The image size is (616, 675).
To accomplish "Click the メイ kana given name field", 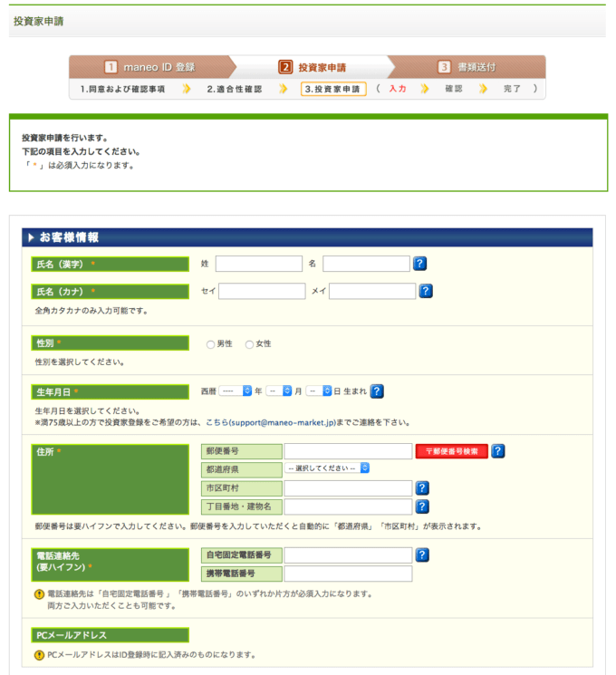I will pos(372,291).
